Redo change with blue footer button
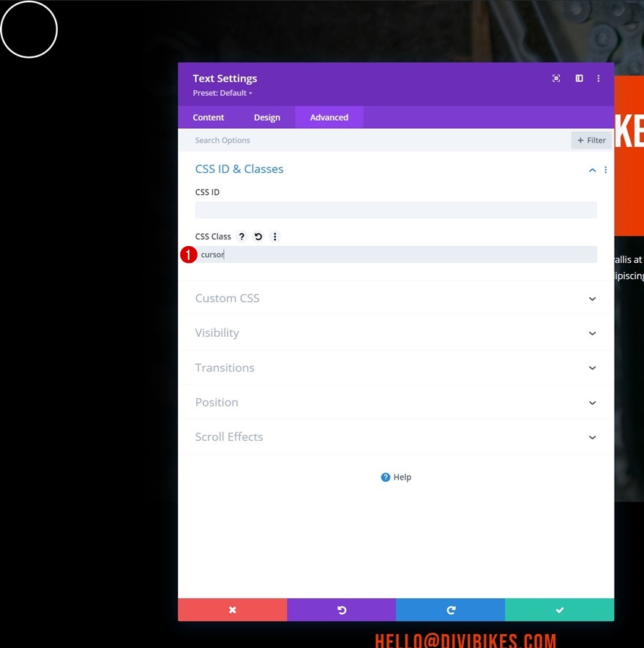 [x=451, y=610]
